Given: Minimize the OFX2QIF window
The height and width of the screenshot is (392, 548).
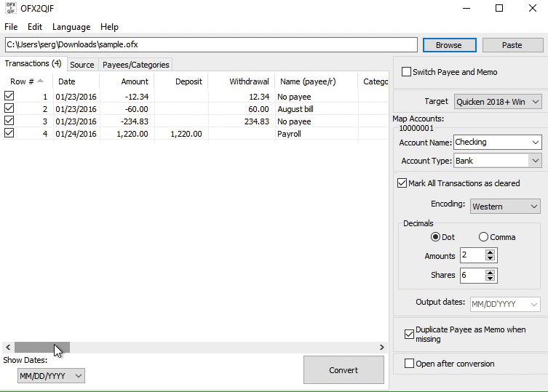Looking at the screenshot, I should (x=466, y=8).
